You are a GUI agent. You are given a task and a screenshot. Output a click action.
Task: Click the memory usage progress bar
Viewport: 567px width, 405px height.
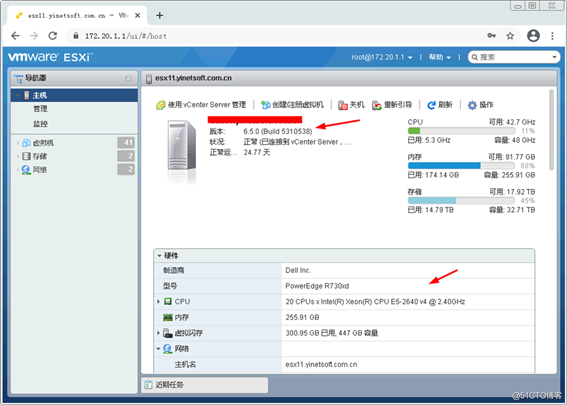pos(461,166)
